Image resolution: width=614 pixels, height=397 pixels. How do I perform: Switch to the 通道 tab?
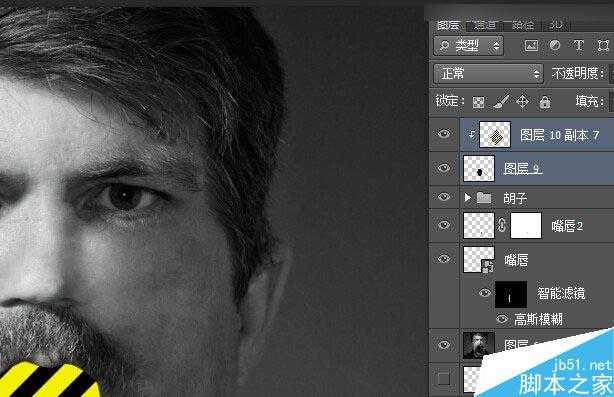click(x=486, y=25)
